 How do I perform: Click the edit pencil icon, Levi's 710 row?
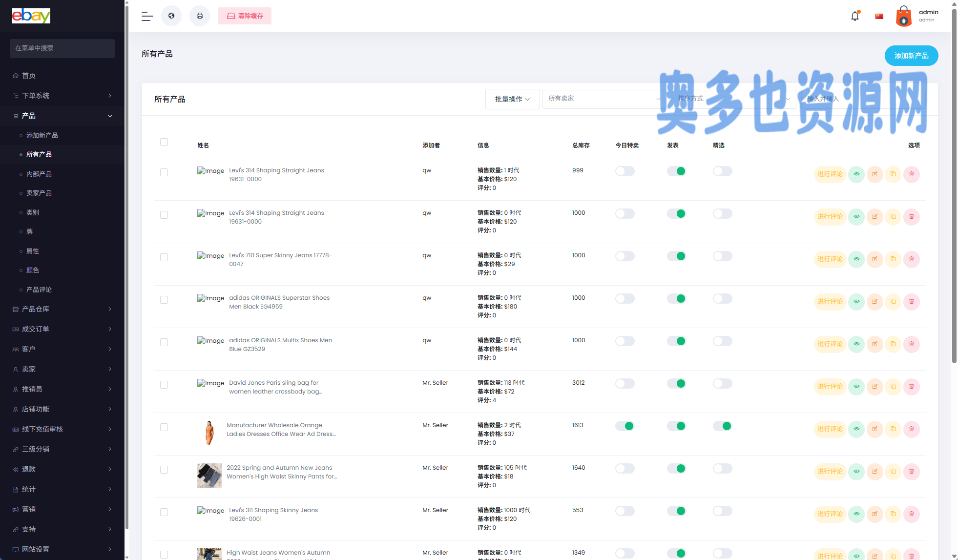875,259
